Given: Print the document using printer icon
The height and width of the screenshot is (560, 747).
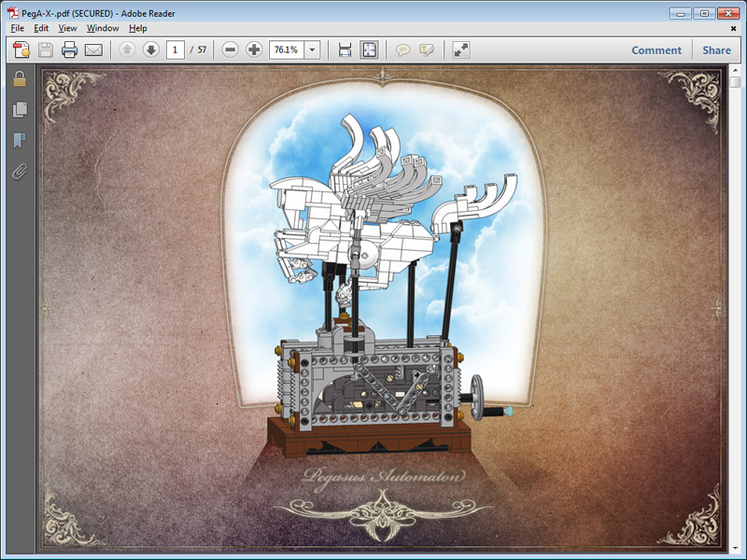Looking at the screenshot, I should pyautogui.click(x=69, y=50).
